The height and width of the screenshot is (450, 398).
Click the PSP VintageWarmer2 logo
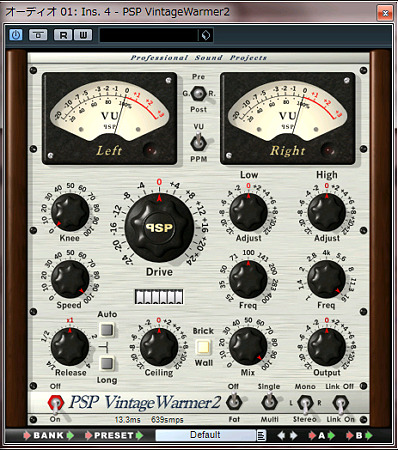click(145, 402)
